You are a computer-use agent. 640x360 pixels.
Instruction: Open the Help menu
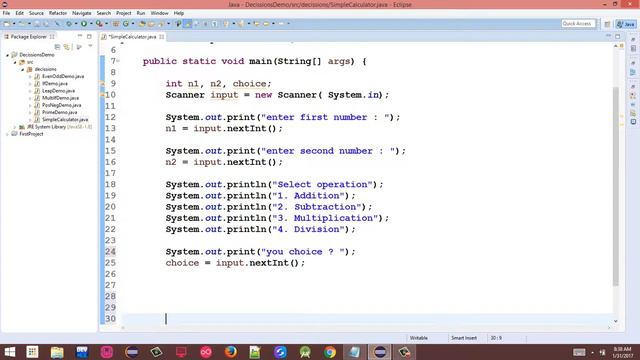coord(178,13)
